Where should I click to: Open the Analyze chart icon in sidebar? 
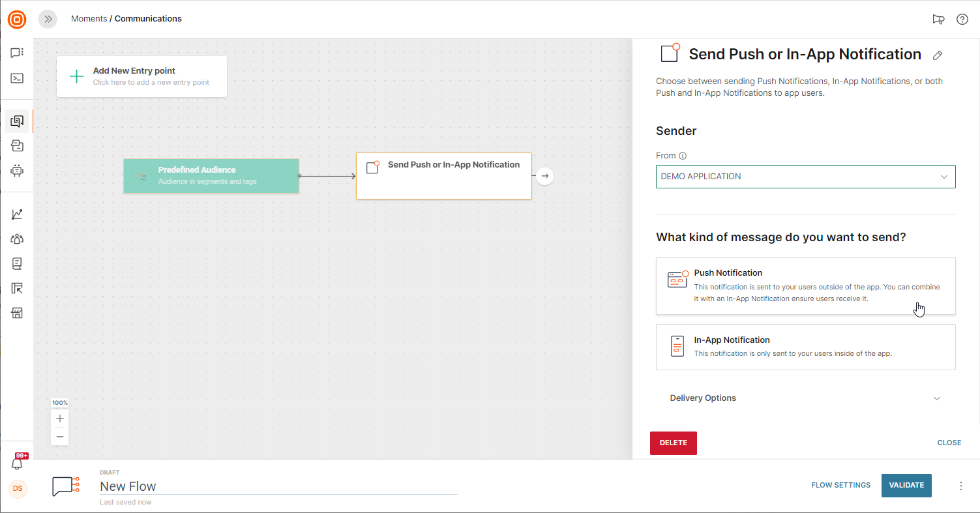pos(17,214)
